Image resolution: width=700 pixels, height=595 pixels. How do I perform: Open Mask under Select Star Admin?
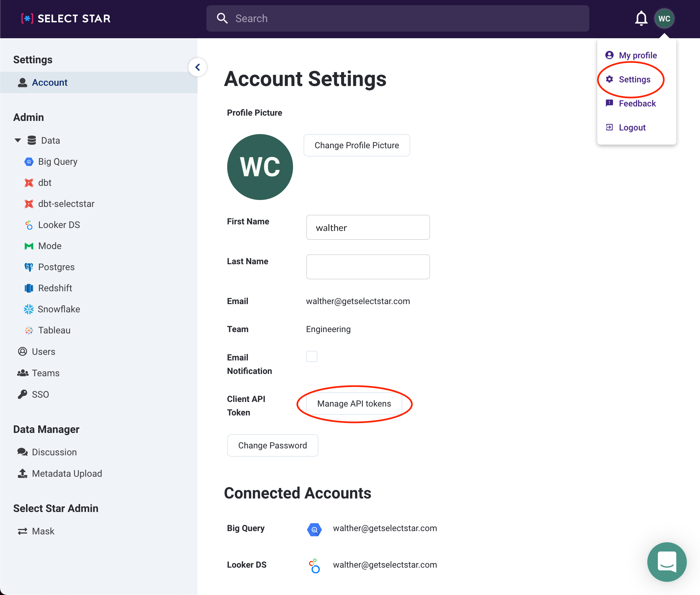(43, 531)
